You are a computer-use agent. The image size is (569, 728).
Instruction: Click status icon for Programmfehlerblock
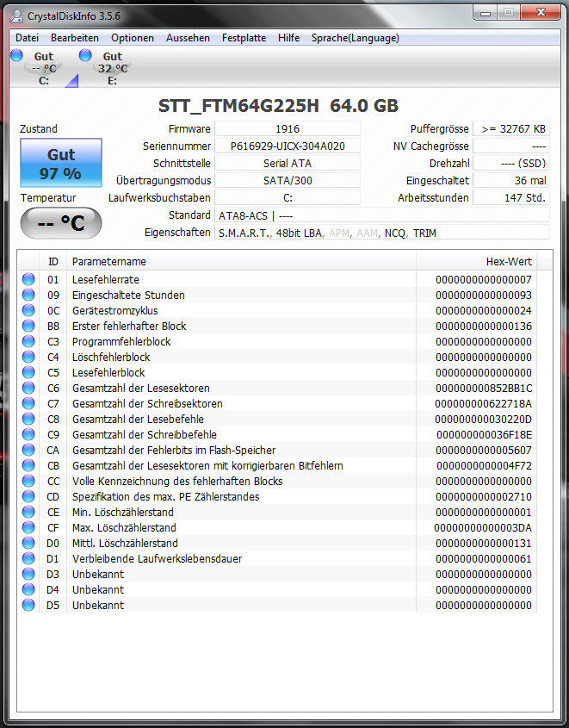pos(28,341)
